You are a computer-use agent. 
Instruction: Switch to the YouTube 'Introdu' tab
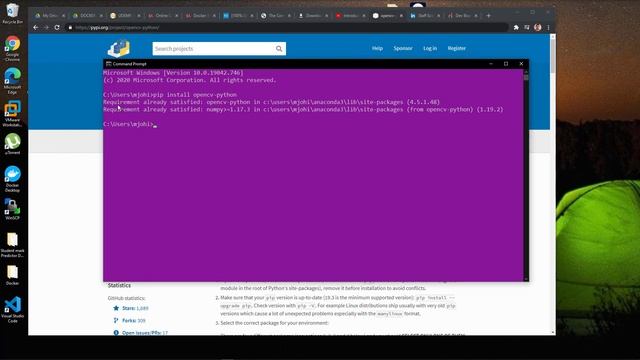pyautogui.click(x=350, y=16)
